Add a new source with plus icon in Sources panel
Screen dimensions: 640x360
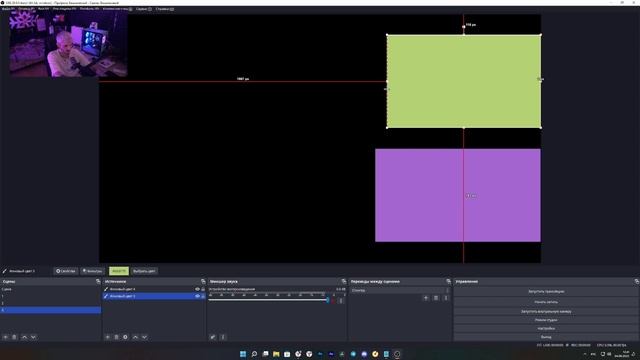pyautogui.click(x=108, y=337)
